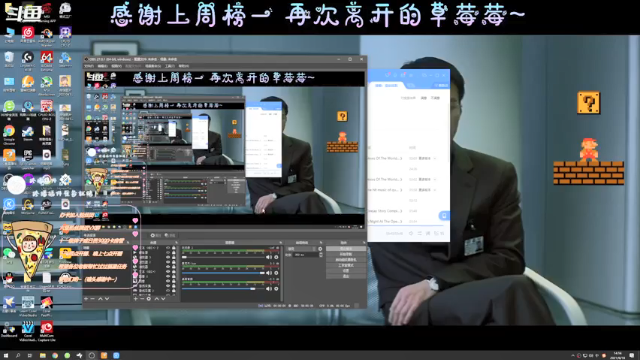Add a new scene with the plus icon
This screenshot has width=640, height=360.
click(x=86, y=299)
